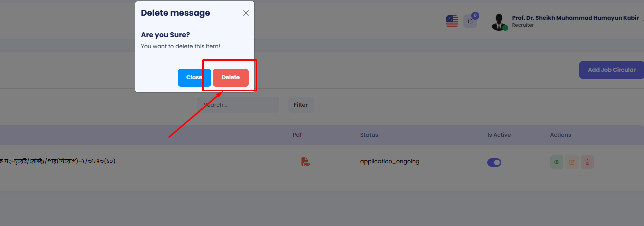Focus the Search input field
The width and height of the screenshot is (644, 226).
238,105
